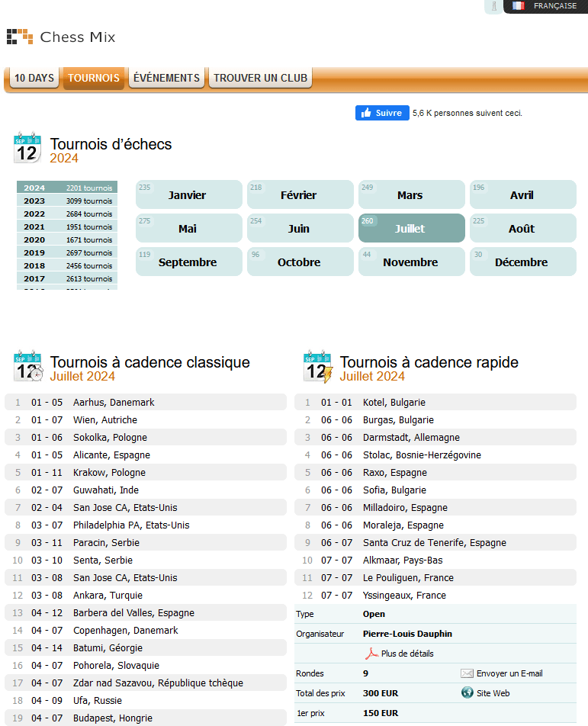Click the globe icon for Site Web
Screen dimensions: 588x726
click(x=468, y=692)
